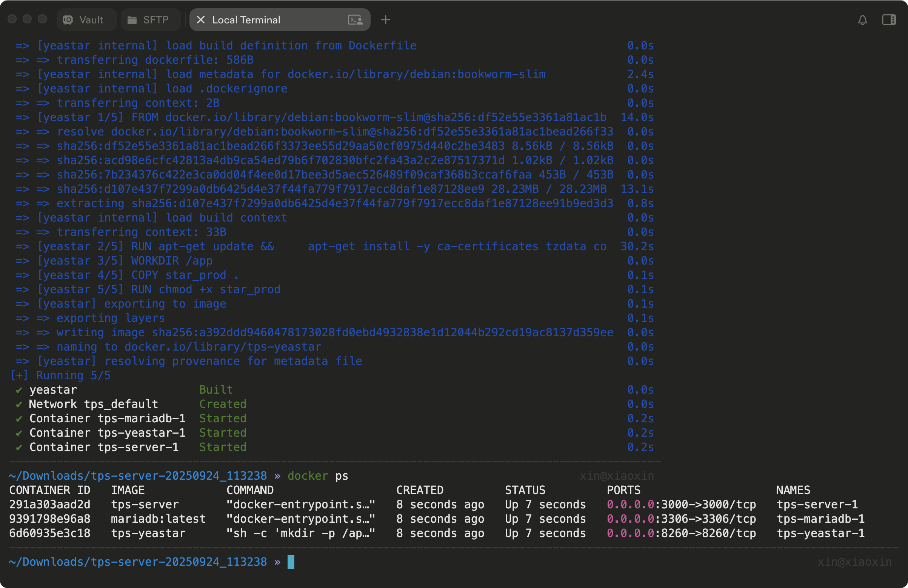Click the SFTP folder icon
Image resolution: width=908 pixels, height=588 pixels.
132,20
